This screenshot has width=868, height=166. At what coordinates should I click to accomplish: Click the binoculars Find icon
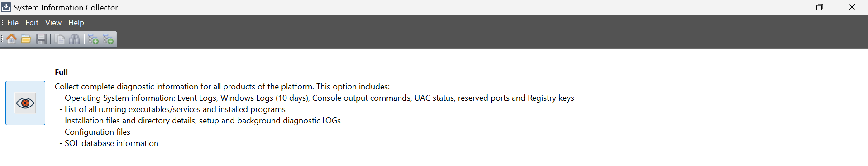[x=75, y=39]
